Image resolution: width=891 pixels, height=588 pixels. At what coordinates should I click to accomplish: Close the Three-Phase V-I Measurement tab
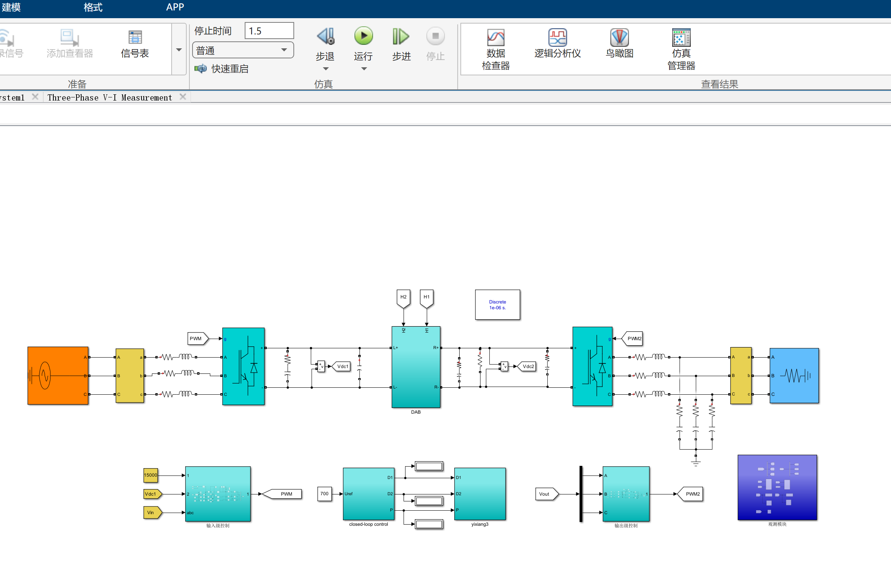[x=183, y=97]
